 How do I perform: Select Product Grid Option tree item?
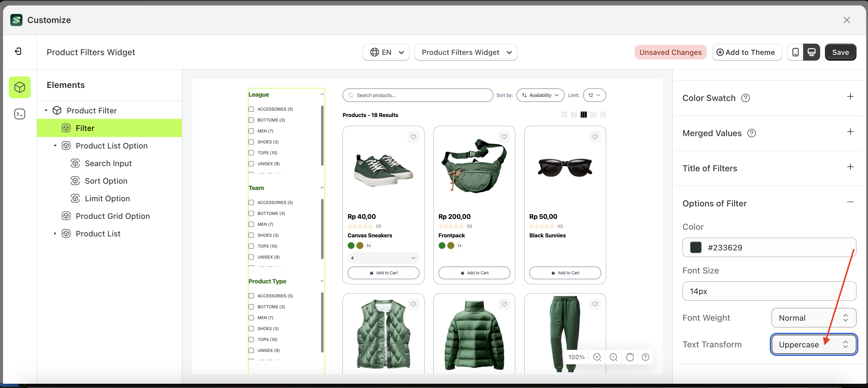pos(112,216)
